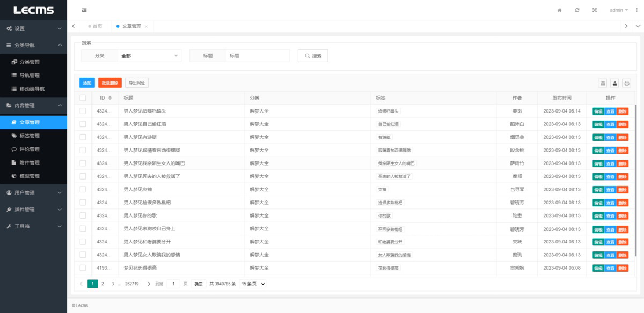Click the blue 添加 button
Screen dimensions: 644x313
pos(87,83)
